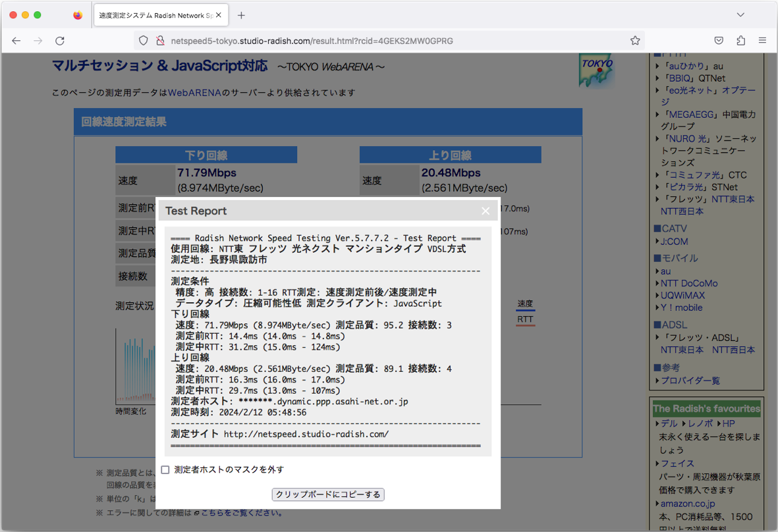This screenshot has height=532, width=778.
Task: Click the 使用回線: NTT東 フレッツ line in report
Action: pyautogui.click(x=318, y=249)
